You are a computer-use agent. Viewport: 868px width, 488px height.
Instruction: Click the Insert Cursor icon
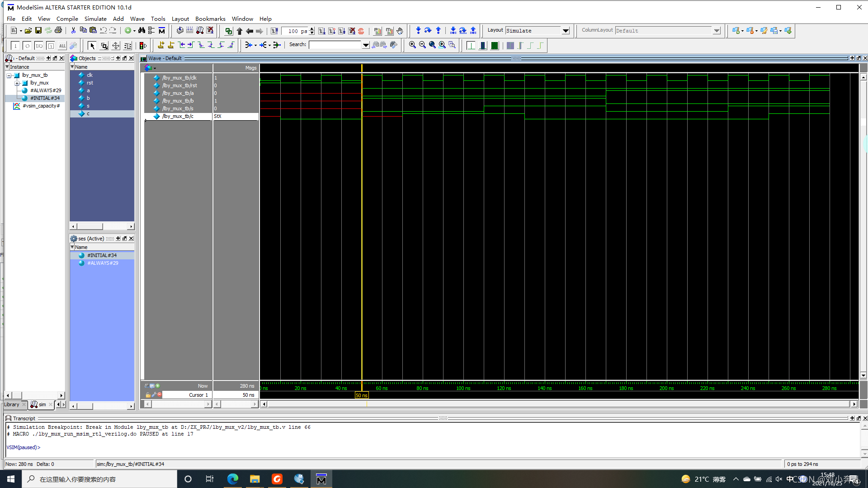[161, 45]
